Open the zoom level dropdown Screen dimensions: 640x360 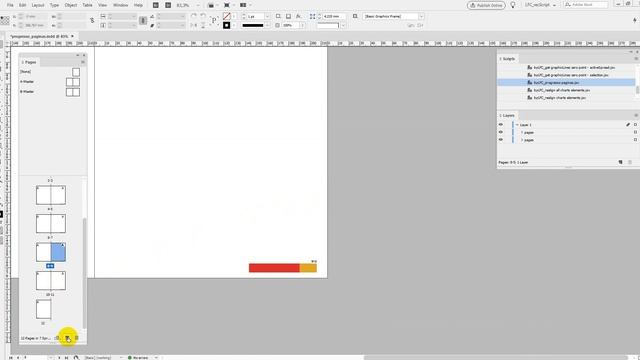coord(198,5)
